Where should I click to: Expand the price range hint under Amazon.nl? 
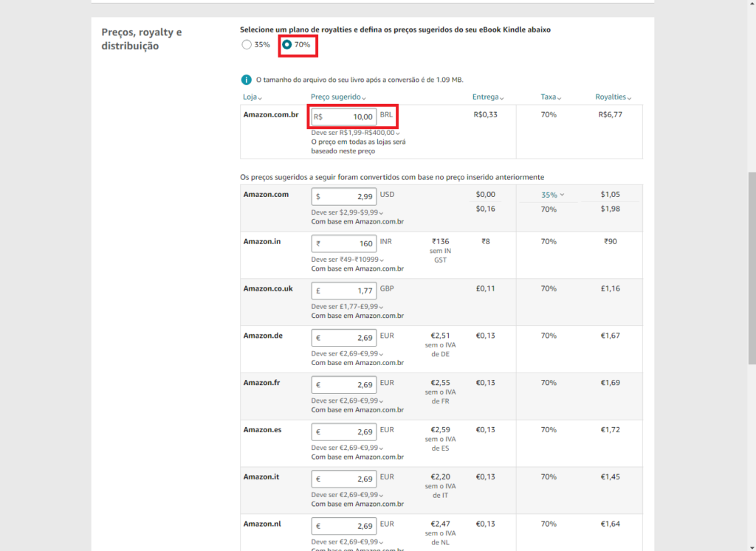click(347, 542)
